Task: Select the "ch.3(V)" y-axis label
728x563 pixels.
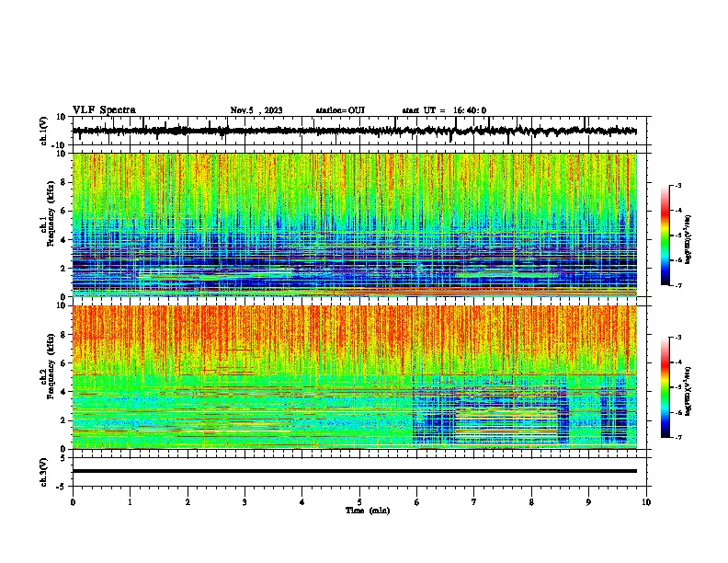Action: coord(44,472)
